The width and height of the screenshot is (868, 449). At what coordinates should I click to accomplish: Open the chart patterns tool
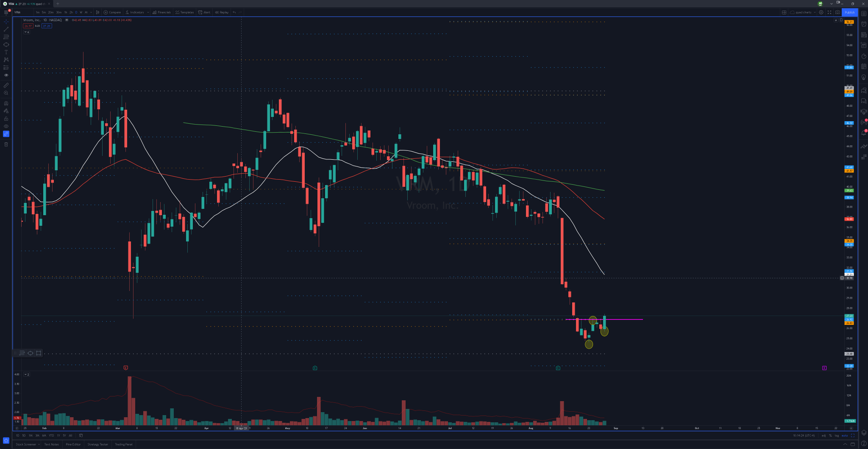click(6, 60)
